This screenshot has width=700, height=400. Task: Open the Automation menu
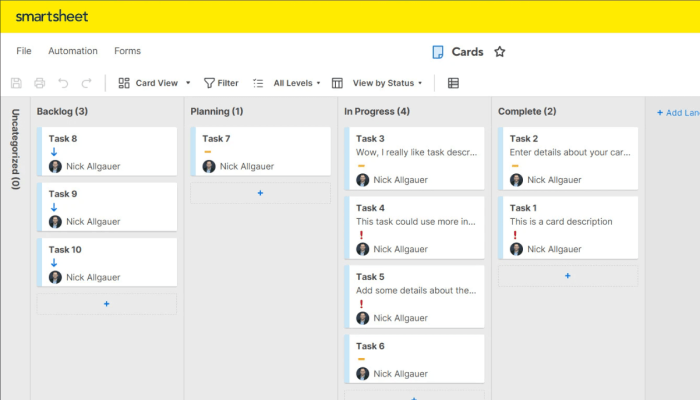(73, 51)
